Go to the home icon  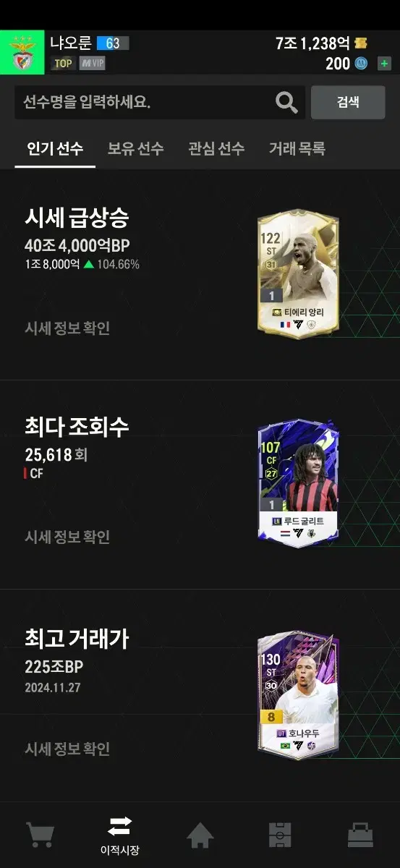pos(200,835)
